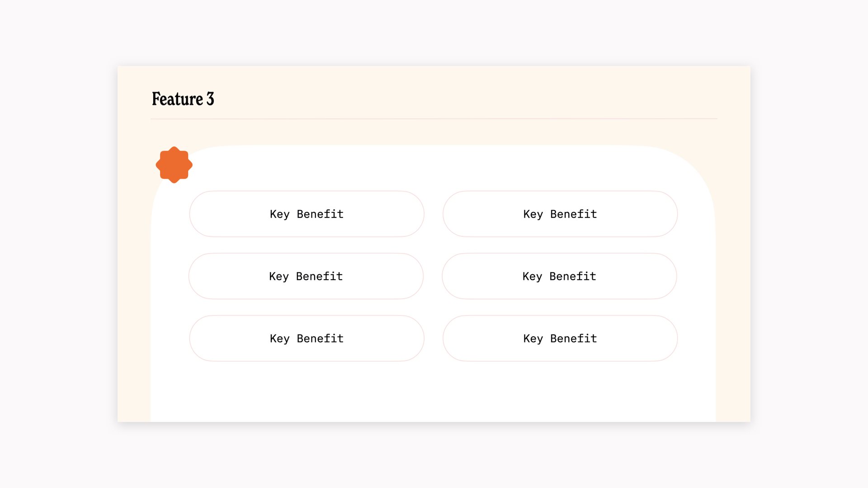The height and width of the screenshot is (488, 868).
Task: Click the first-row left Key Benefit pill
Action: point(307,214)
